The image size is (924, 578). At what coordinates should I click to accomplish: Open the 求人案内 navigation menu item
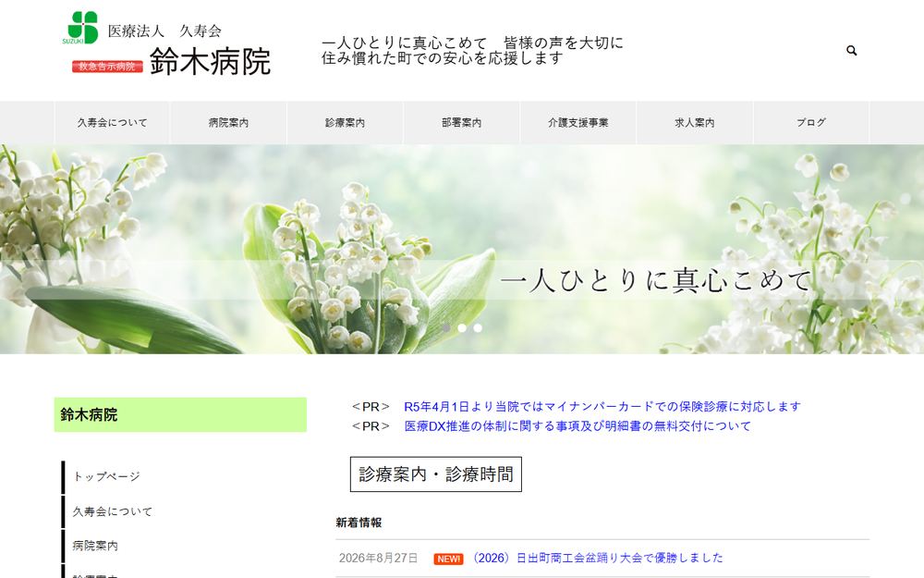tap(695, 123)
